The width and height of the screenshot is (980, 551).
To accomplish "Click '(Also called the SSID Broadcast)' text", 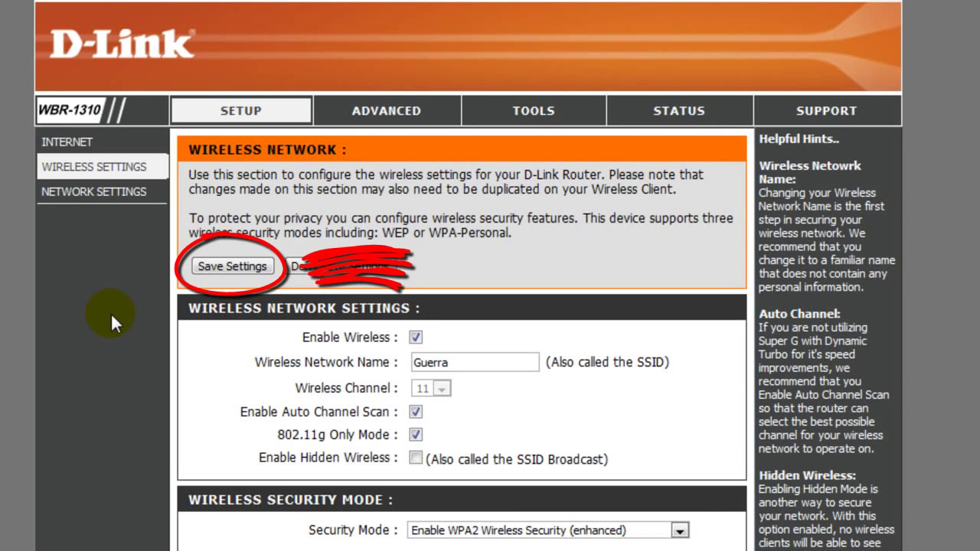I will (x=517, y=459).
